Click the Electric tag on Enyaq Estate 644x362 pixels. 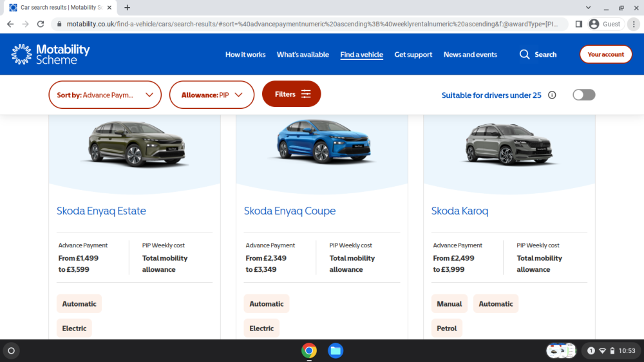[x=74, y=329]
